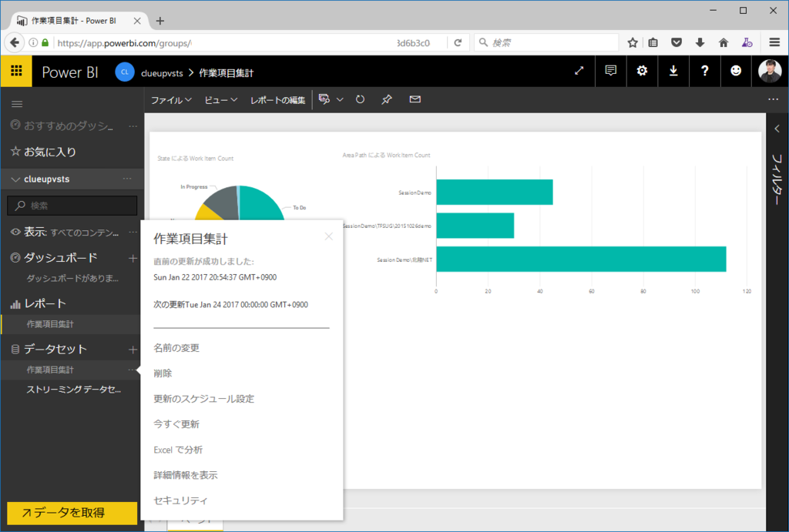Enter full screen mode via expand arrows icon

click(x=579, y=71)
